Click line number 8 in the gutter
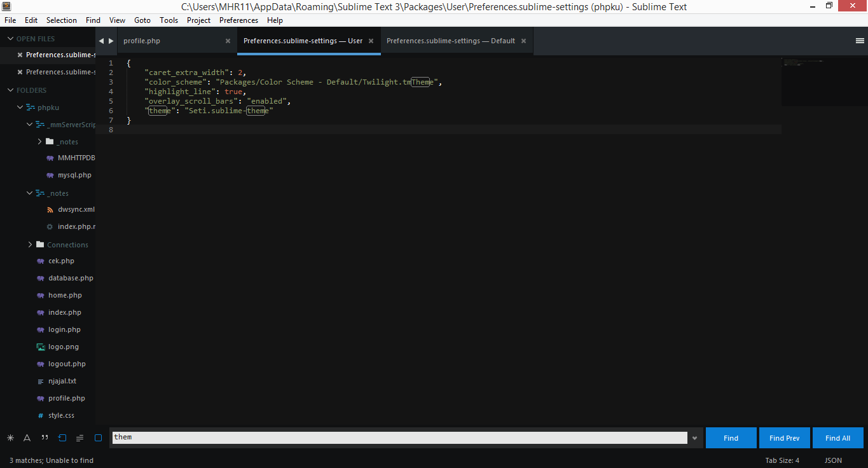868x468 pixels. [x=111, y=130]
